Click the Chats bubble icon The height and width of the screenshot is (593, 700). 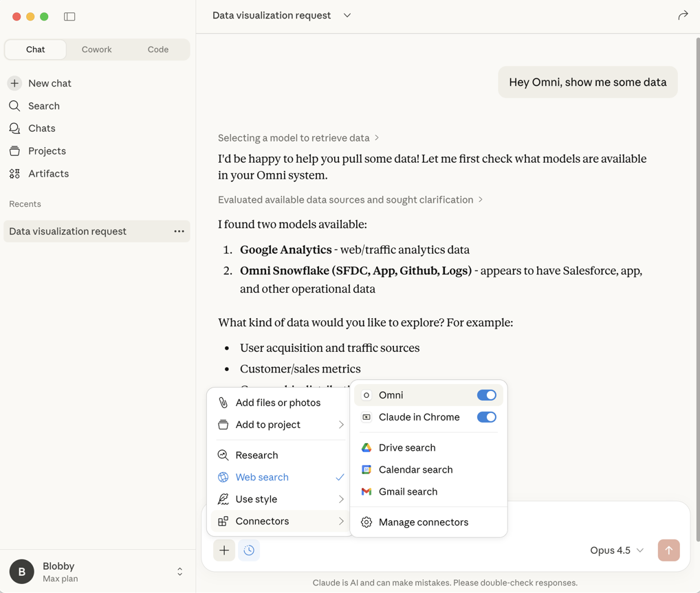click(x=14, y=128)
